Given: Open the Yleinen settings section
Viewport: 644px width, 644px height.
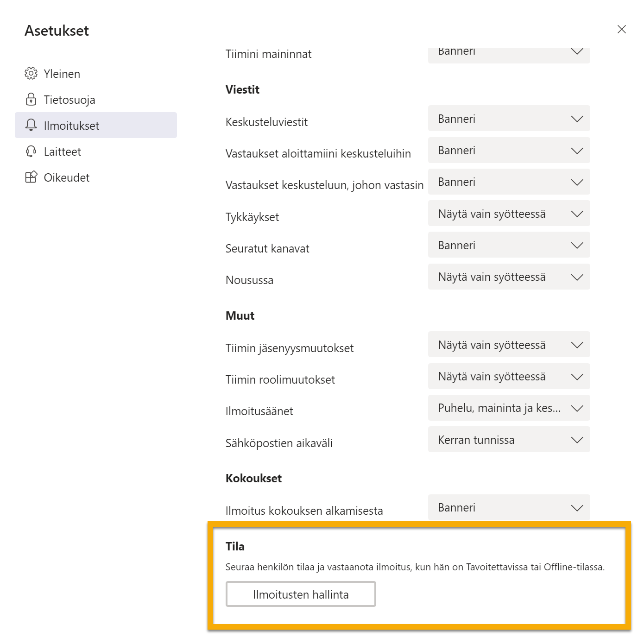Looking at the screenshot, I should 62,74.
